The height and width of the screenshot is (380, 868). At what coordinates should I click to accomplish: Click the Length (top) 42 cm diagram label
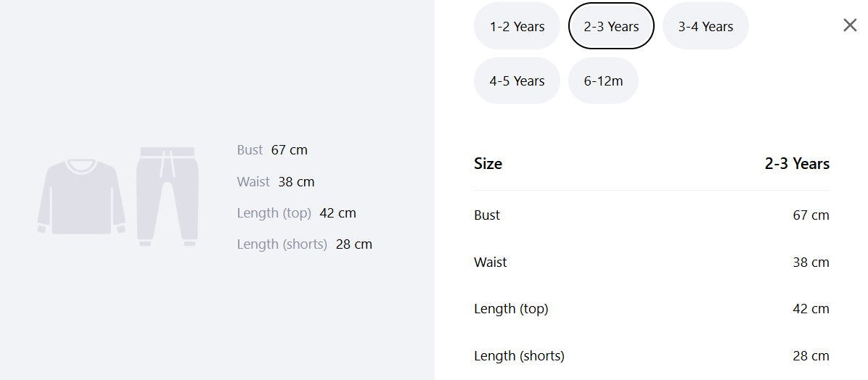pyautogui.click(x=296, y=213)
